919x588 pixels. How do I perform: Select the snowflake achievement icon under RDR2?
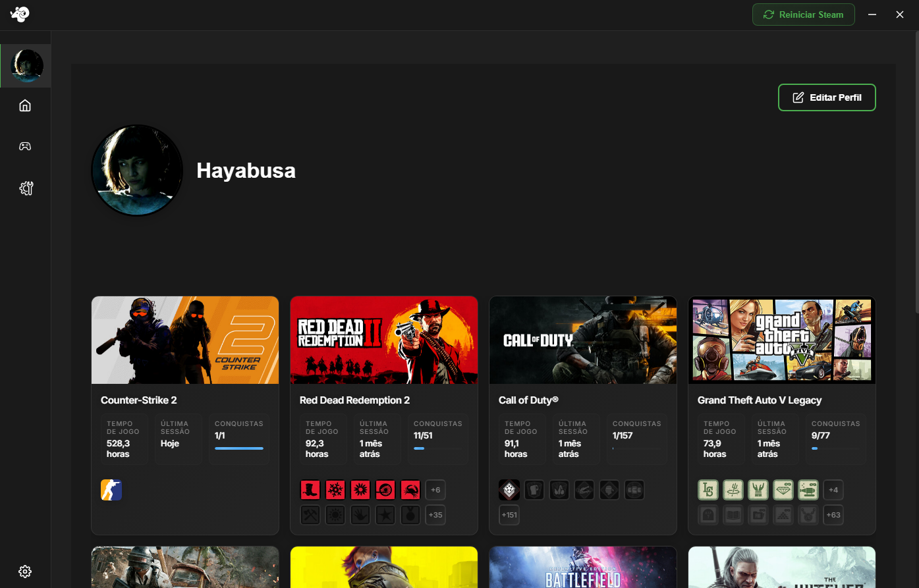tap(335, 490)
